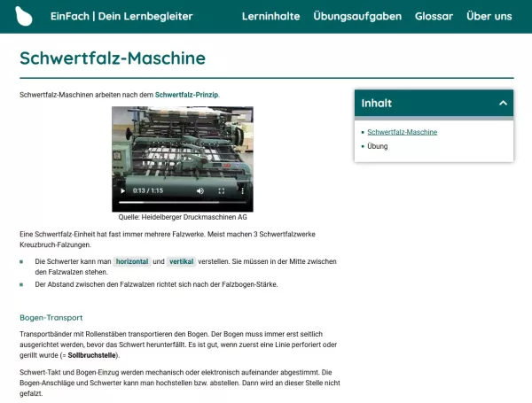Open the EinFach | Dein Lernbegleiter home link
This screenshot has height=403, width=532.
click(x=121, y=16)
